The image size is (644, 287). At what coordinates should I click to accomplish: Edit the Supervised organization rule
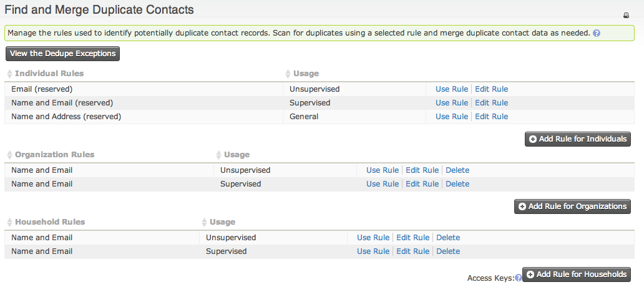coord(422,184)
